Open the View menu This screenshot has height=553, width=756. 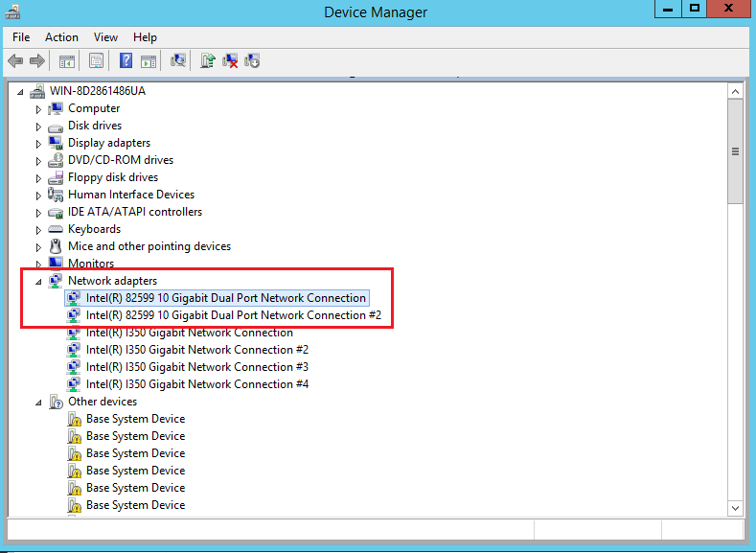pyautogui.click(x=105, y=37)
